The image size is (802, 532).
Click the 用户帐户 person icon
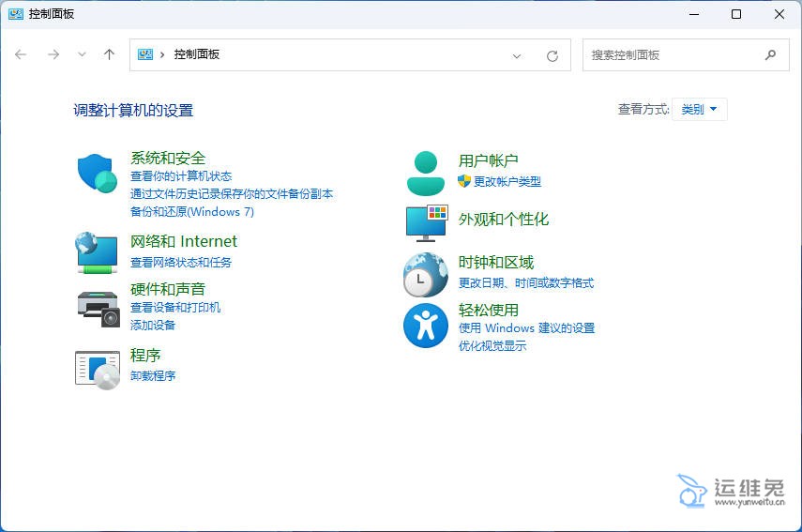(x=426, y=173)
